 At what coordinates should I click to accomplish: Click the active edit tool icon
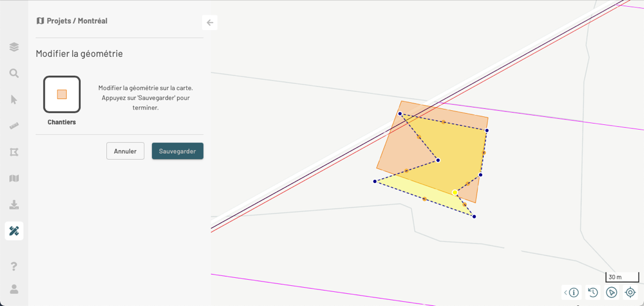14,231
